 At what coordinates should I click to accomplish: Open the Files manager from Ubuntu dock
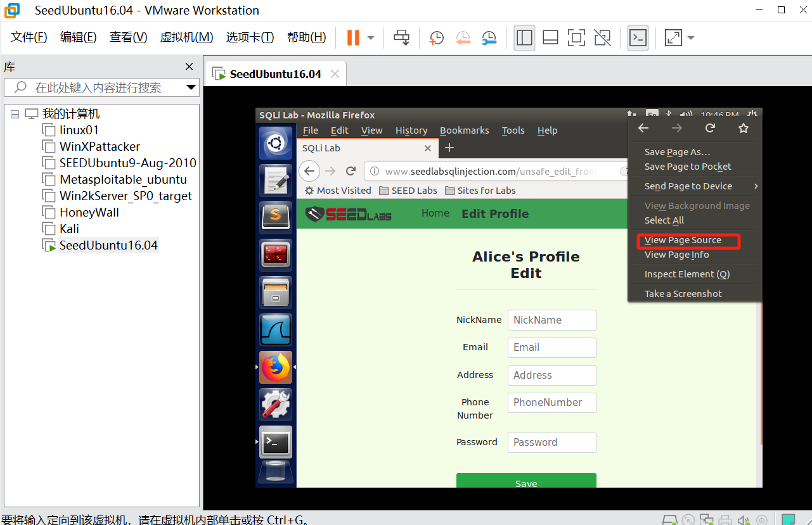(275, 293)
